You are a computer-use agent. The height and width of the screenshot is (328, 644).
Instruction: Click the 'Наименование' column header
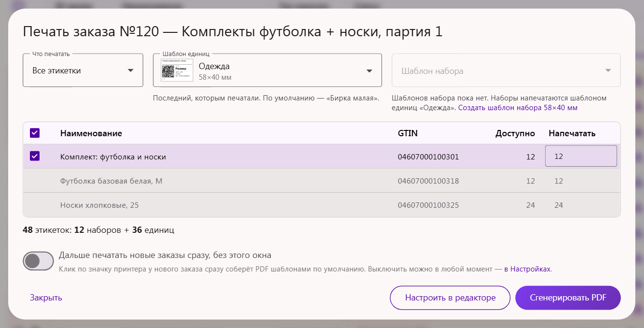pyautogui.click(x=91, y=133)
